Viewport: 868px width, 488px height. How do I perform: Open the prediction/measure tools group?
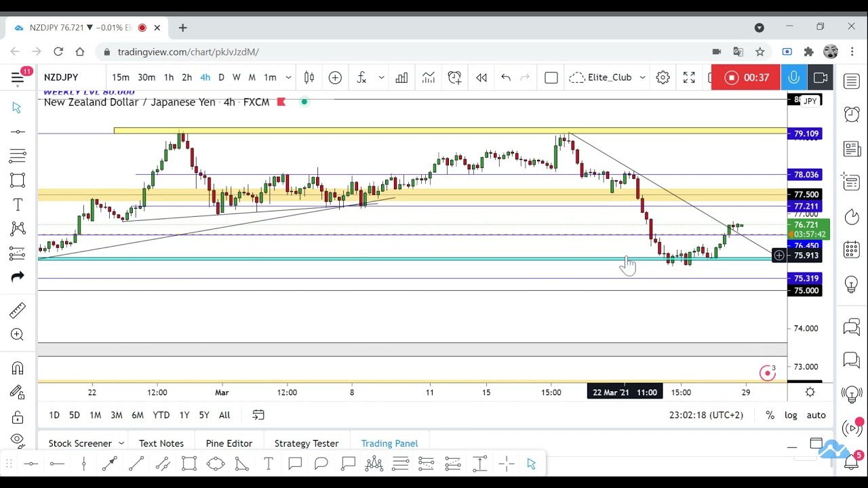pos(18,253)
